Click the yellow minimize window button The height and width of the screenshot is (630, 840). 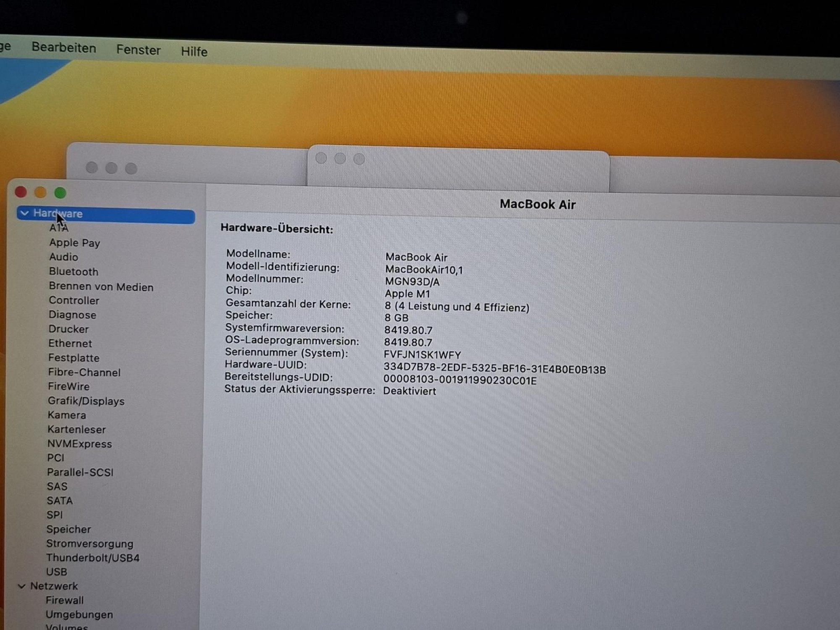(x=40, y=192)
